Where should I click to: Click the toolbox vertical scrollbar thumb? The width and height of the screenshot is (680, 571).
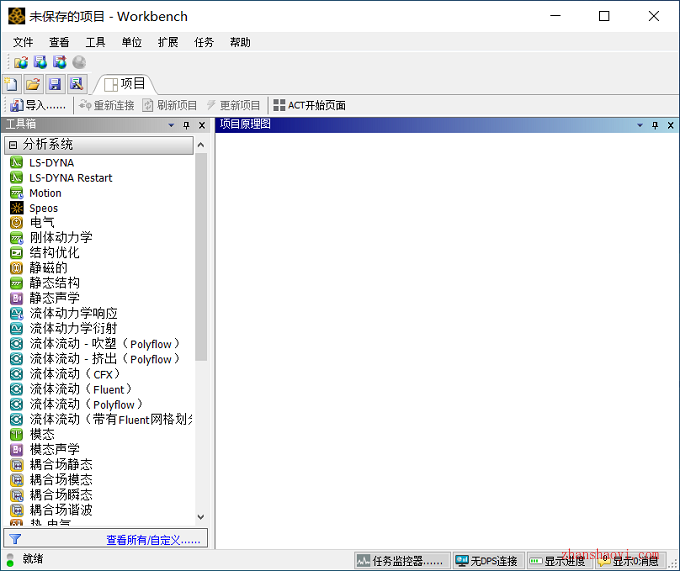201,257
